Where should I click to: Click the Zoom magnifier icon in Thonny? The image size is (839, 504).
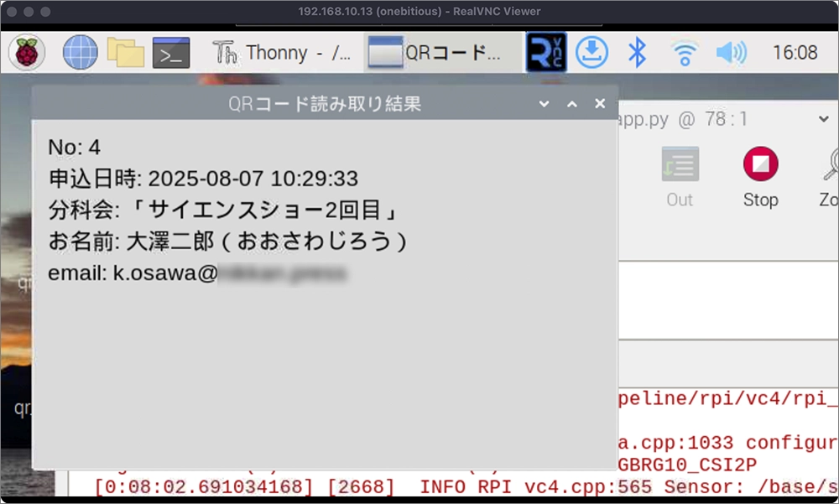[831, 174]
